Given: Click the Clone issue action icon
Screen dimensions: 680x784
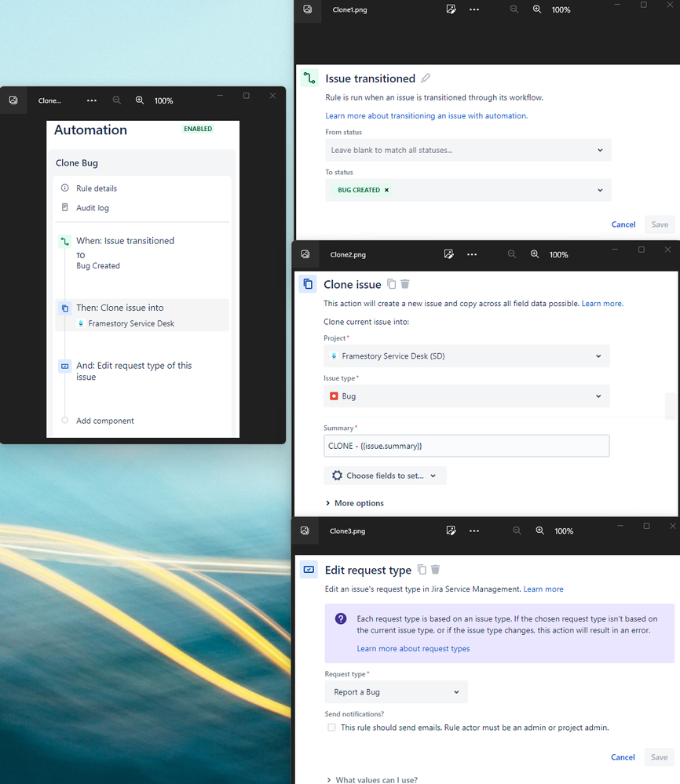Looking at the screenshot, I should point(308,284).
